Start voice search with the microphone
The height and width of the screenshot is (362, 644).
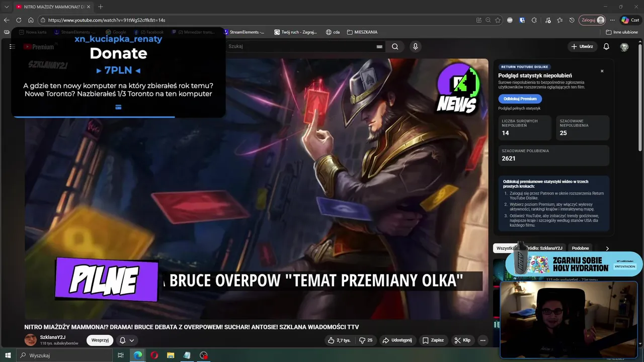(415, 46)
